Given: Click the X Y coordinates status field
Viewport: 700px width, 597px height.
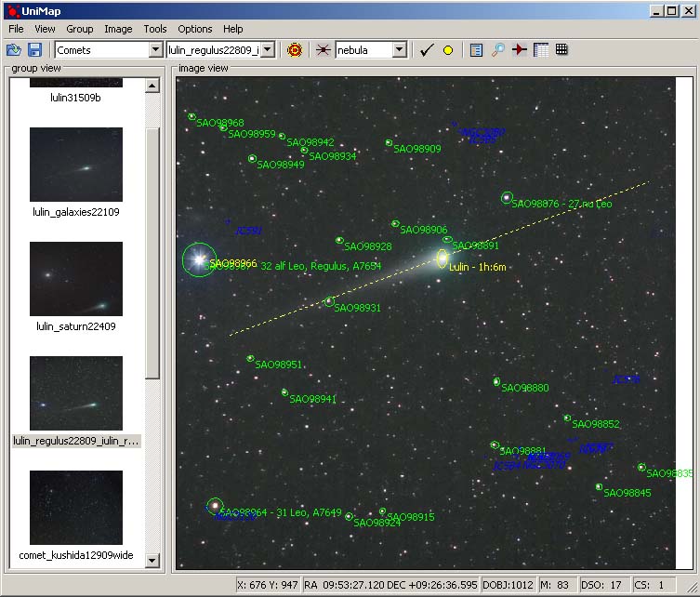Looking at the screenshot, I should pos(269,585).
